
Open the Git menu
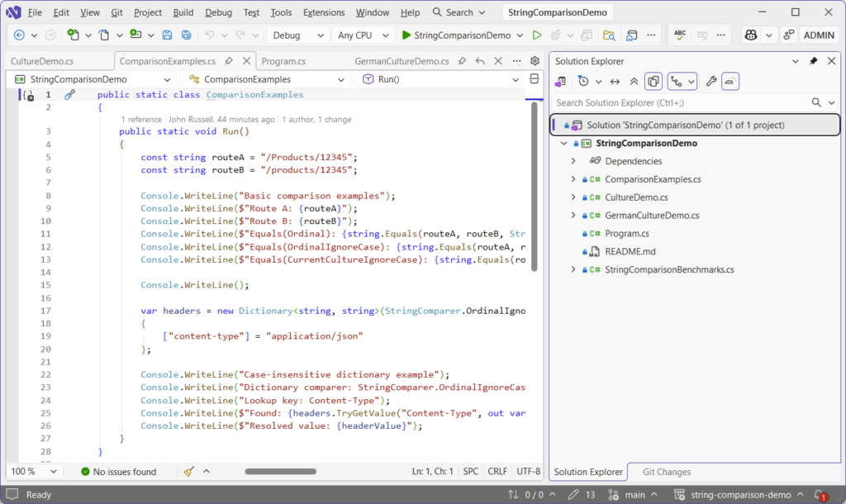pyautogui.click(x=116, y=12)
